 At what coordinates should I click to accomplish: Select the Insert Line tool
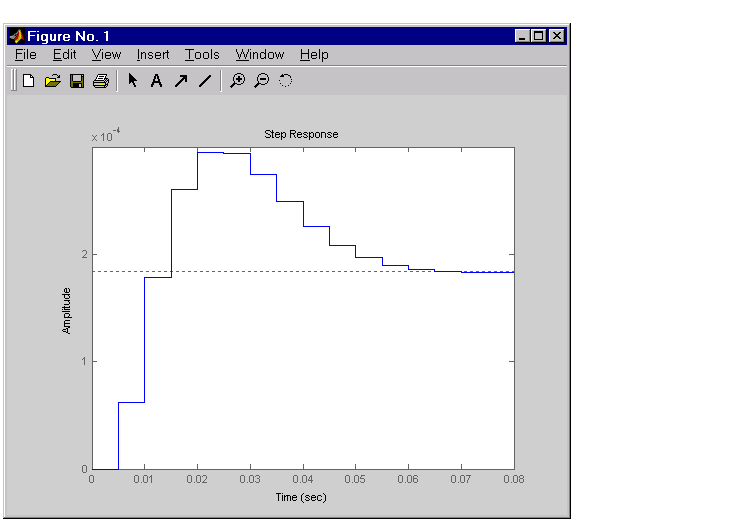pyautogui.click(x=205, y=80)
